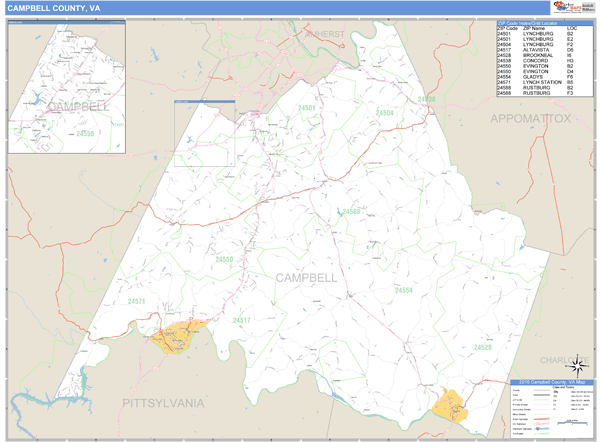Image resolution: width=600 pixels, height=442 pixels.
Task: Click the publisher logo beside the title bar
Action: coord(573,7)
